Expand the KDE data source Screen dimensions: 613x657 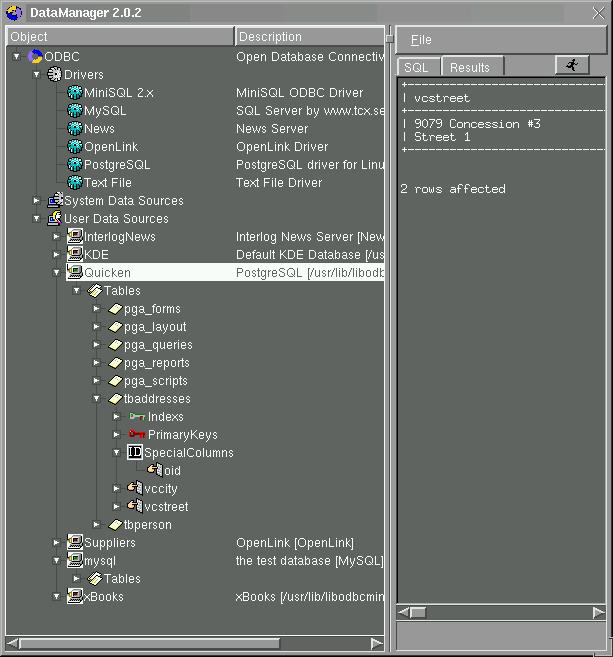(x=56, y=254)
